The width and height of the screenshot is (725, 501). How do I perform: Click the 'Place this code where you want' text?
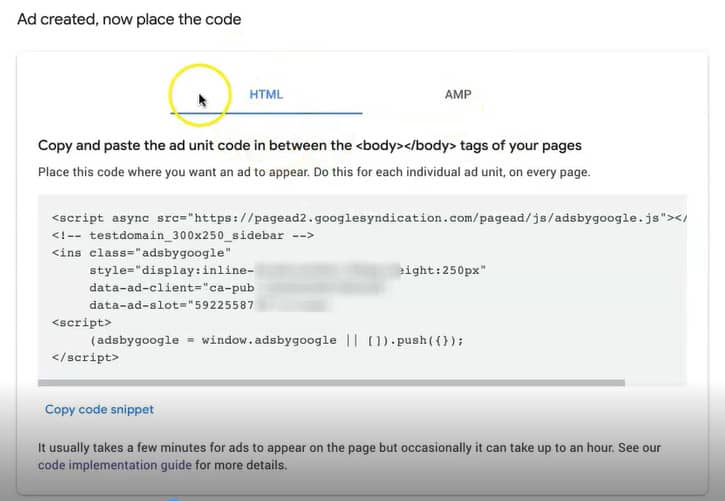314,172
